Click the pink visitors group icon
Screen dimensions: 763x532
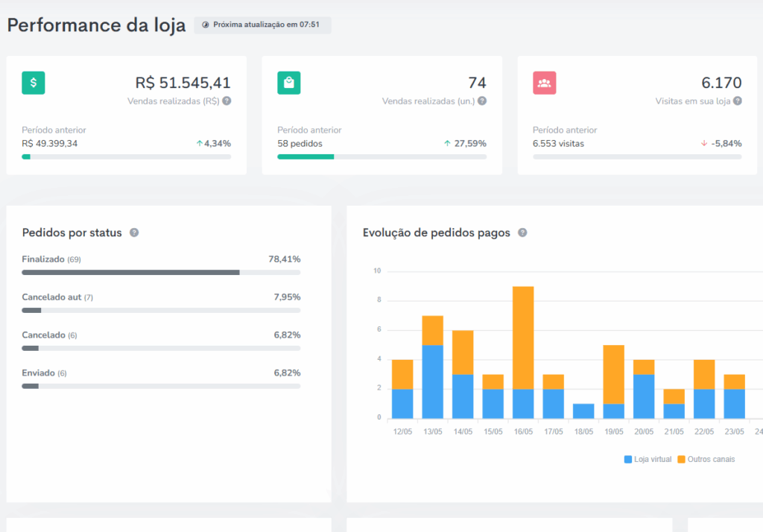545,83
